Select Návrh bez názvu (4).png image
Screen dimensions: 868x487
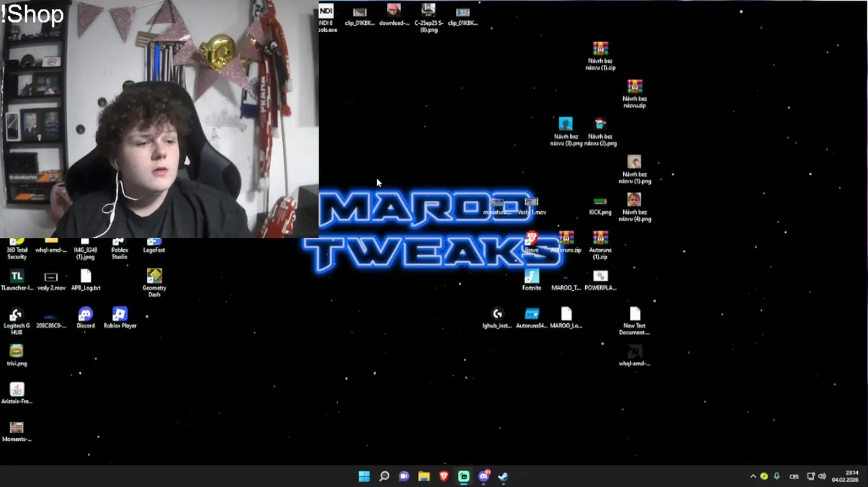point(635,208)
